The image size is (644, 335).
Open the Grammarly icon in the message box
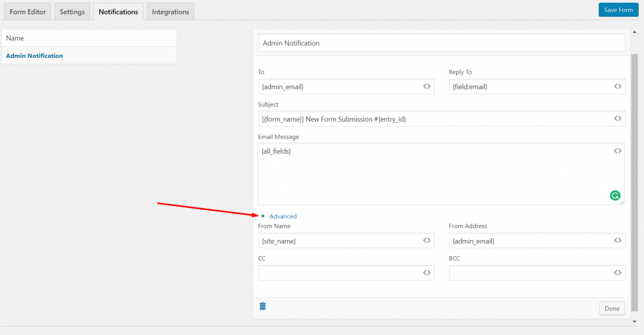click(614, 196)
